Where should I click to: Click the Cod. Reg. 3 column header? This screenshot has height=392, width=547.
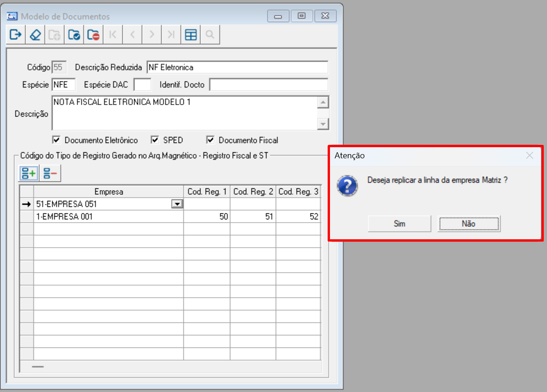point(298,192)
